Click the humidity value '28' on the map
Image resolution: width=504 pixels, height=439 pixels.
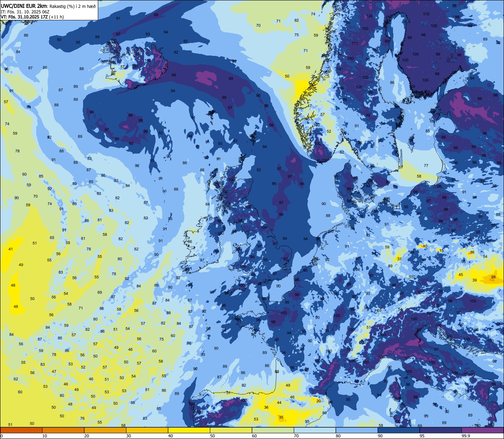pos(493,277)
